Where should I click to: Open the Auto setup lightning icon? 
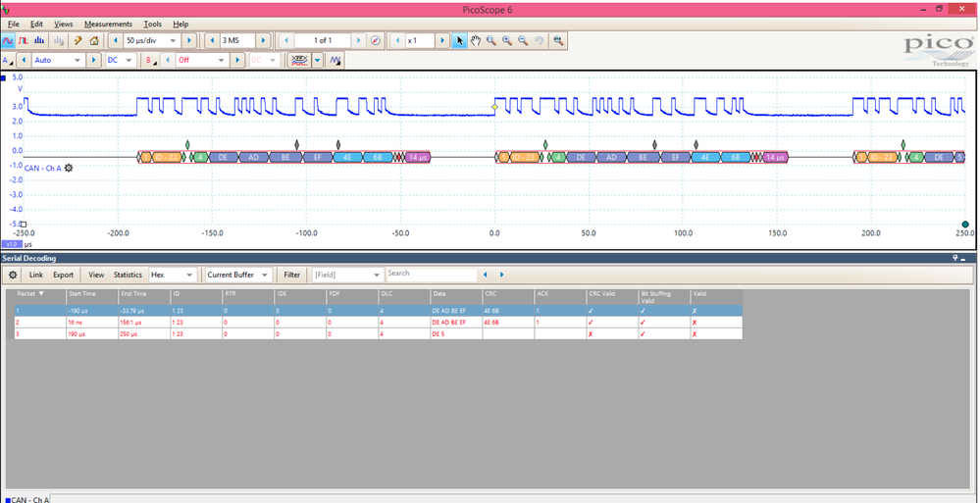tap(78, 40)
